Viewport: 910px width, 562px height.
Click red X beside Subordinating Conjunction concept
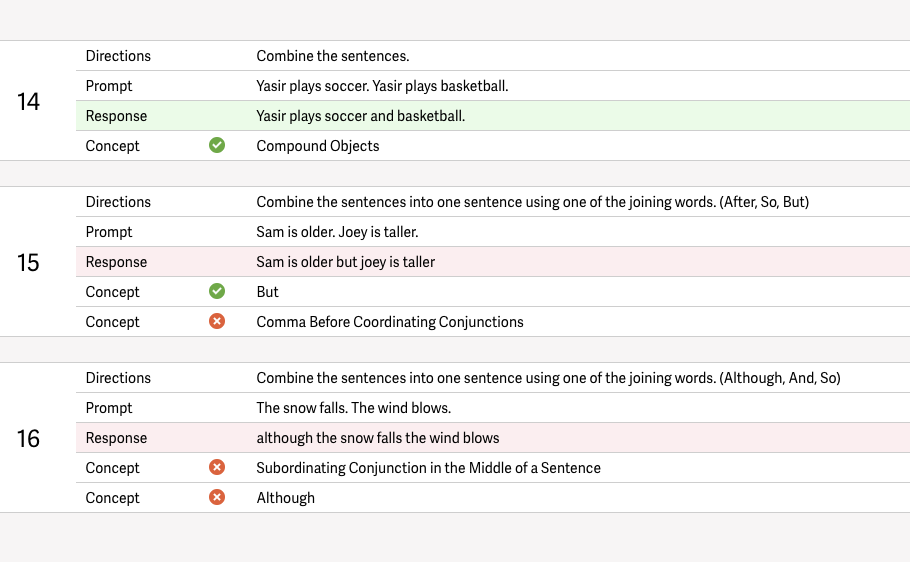[217, 467]
